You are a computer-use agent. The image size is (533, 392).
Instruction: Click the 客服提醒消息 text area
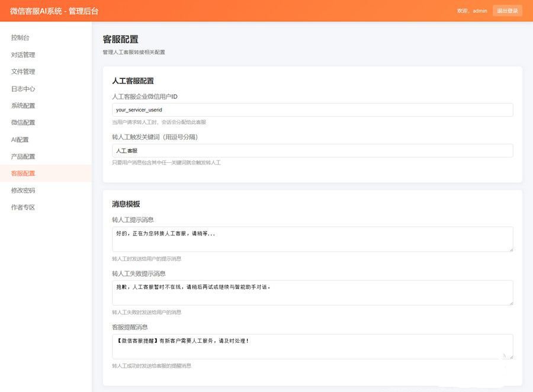point(312,346)
